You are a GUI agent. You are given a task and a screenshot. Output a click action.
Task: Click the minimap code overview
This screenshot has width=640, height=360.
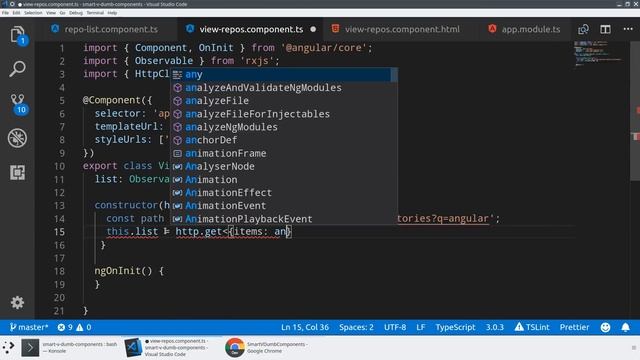coord(597,53)
